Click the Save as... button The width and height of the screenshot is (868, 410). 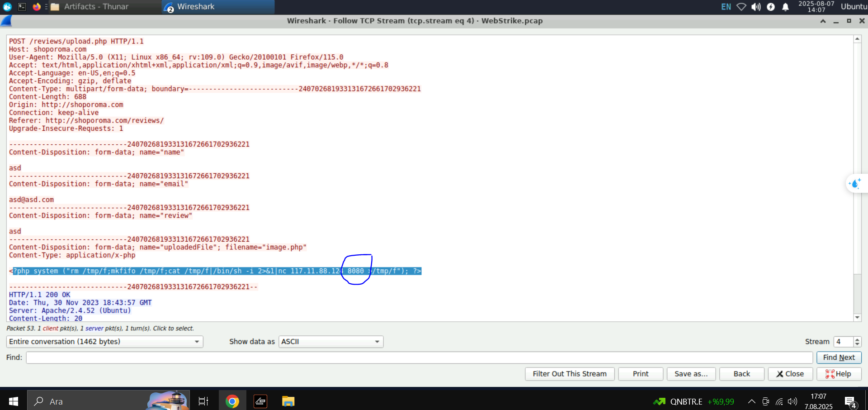pos(691,374)
